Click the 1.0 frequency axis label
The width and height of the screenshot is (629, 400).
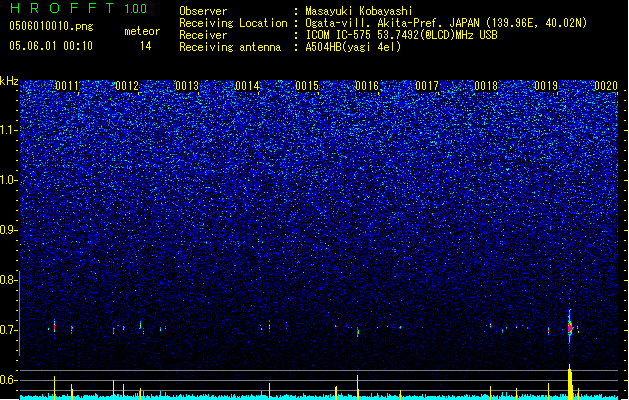pos(9,180)
